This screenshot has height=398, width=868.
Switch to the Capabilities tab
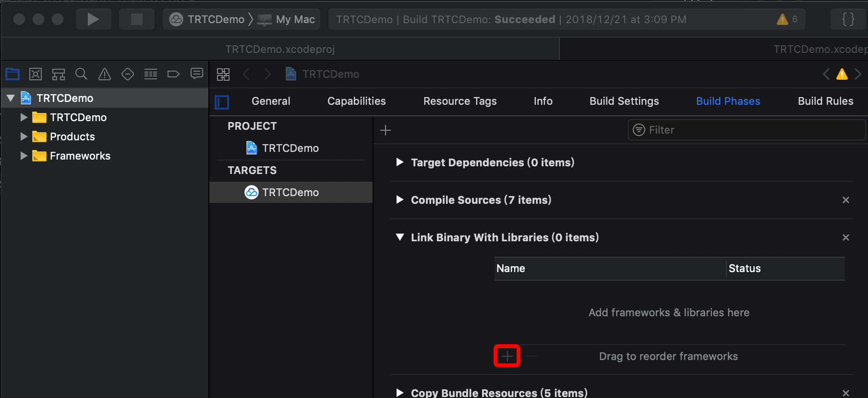(356, 101)
